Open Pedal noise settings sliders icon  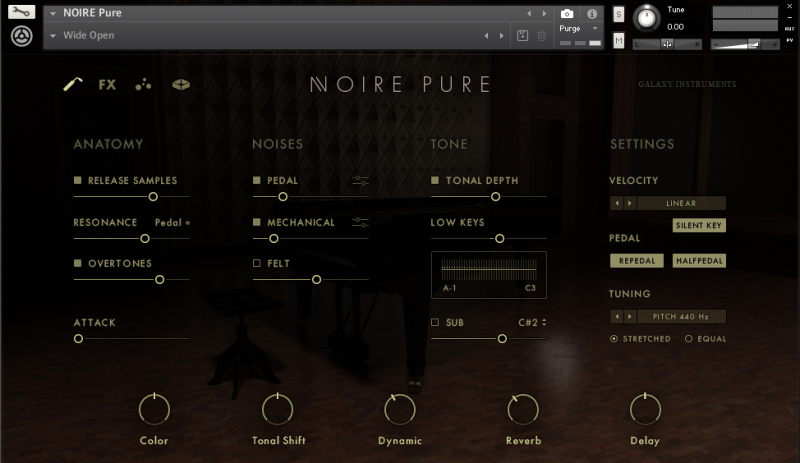pos(360,181)
